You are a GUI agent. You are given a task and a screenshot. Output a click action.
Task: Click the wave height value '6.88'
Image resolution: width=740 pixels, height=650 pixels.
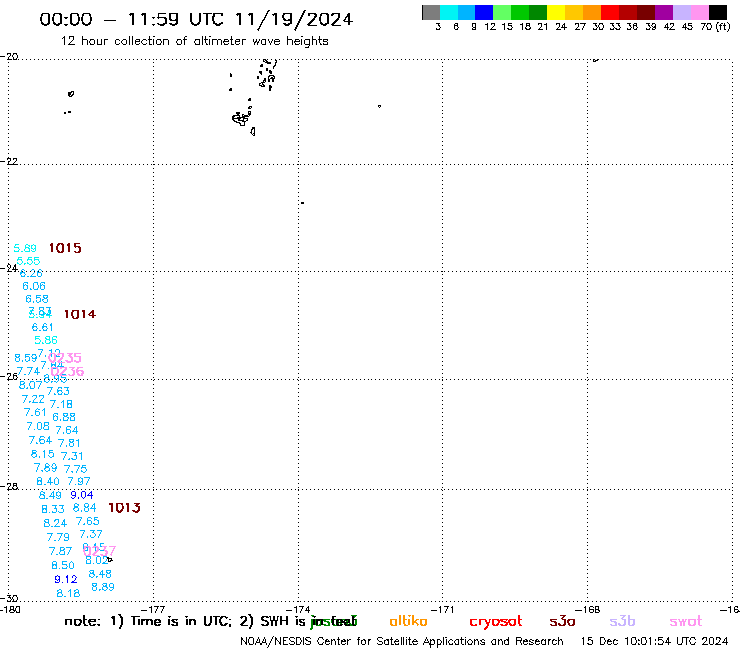(x=64, y=417)
